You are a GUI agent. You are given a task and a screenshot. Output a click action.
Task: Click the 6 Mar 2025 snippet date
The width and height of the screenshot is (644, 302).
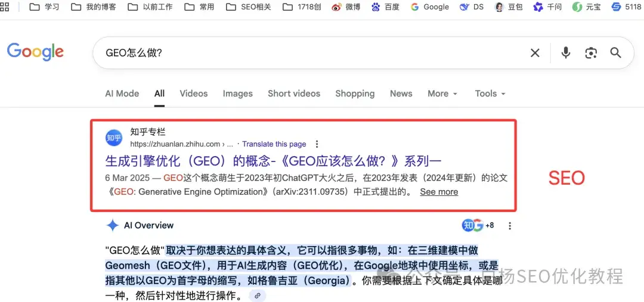pos(126,178)
